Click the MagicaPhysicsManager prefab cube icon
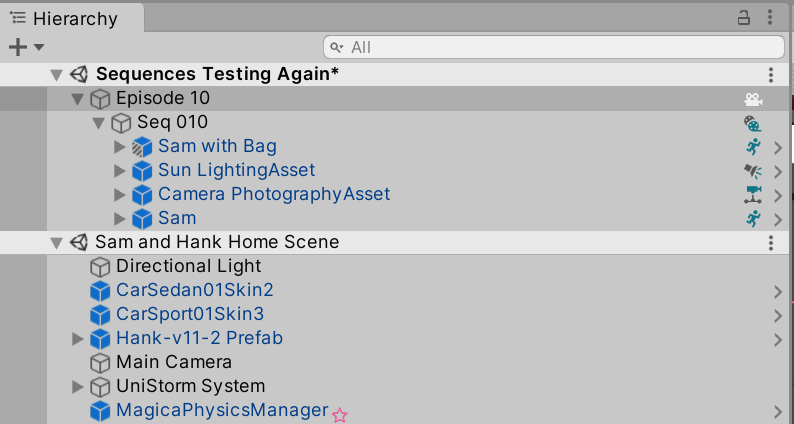794x424 pixels. pyautogui.click(x=100, y=411)
